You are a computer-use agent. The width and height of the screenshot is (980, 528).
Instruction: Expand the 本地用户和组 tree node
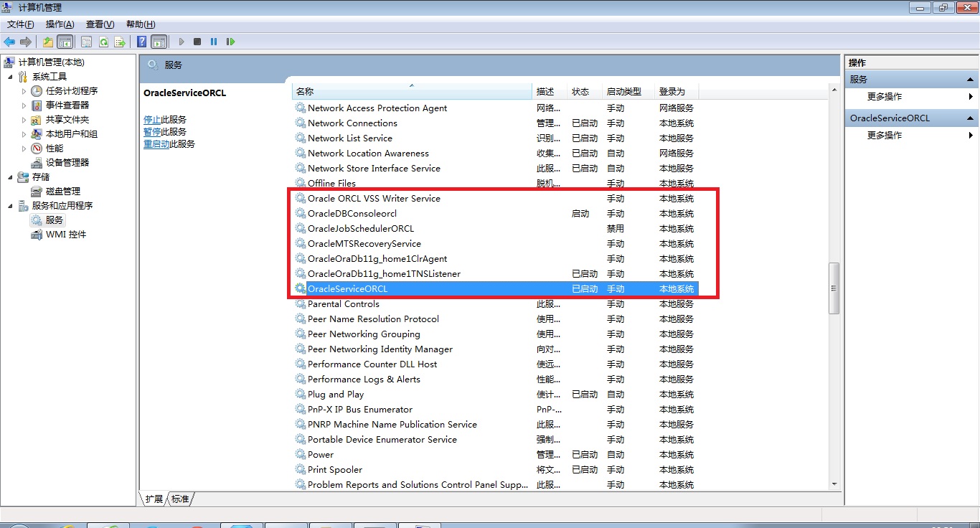pos(24,134)
